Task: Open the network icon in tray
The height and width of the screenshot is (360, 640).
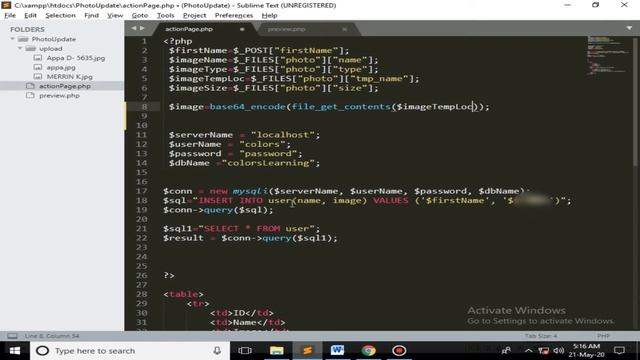Action: click(x=543, y=351)
